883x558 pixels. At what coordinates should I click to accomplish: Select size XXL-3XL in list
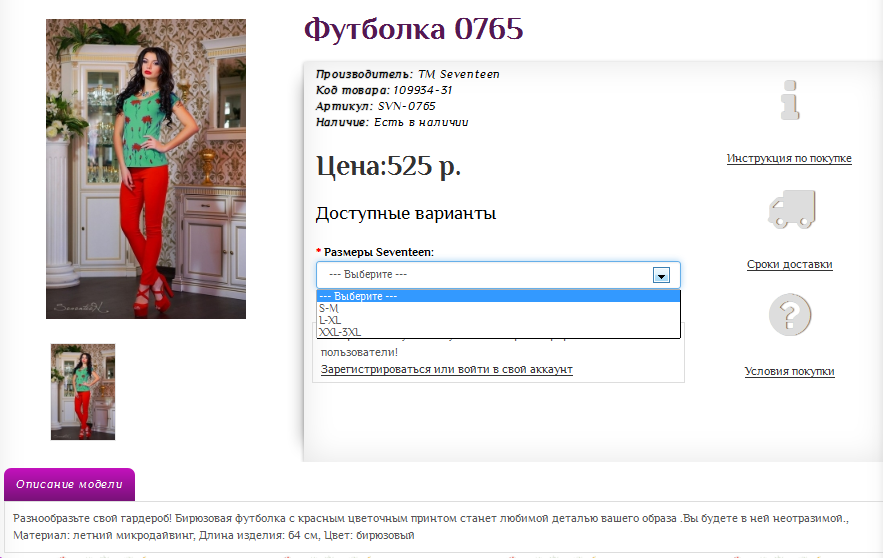pos(498,332)
